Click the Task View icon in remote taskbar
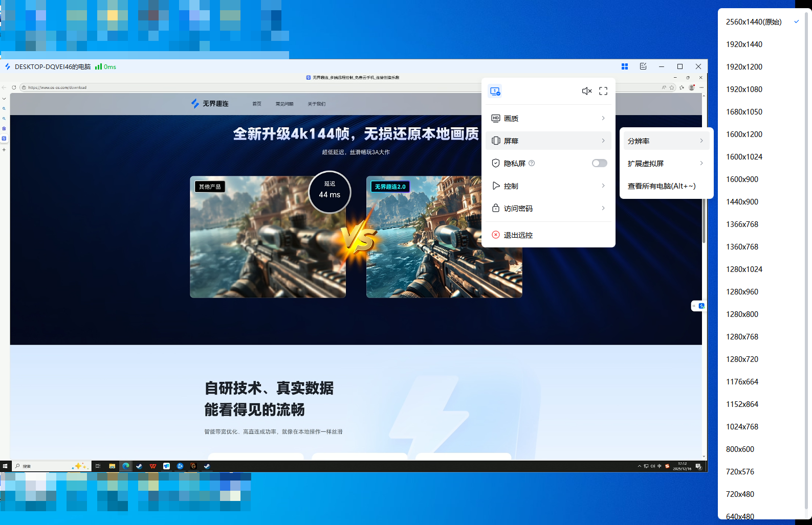This screenshot has height=525, width=812. 98,466
